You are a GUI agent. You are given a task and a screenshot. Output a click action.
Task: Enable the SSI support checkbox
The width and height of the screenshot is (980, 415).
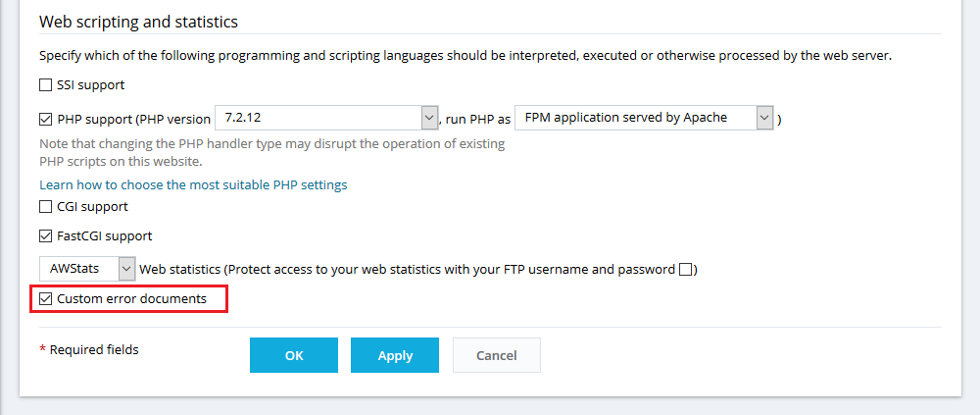(46, 85)
